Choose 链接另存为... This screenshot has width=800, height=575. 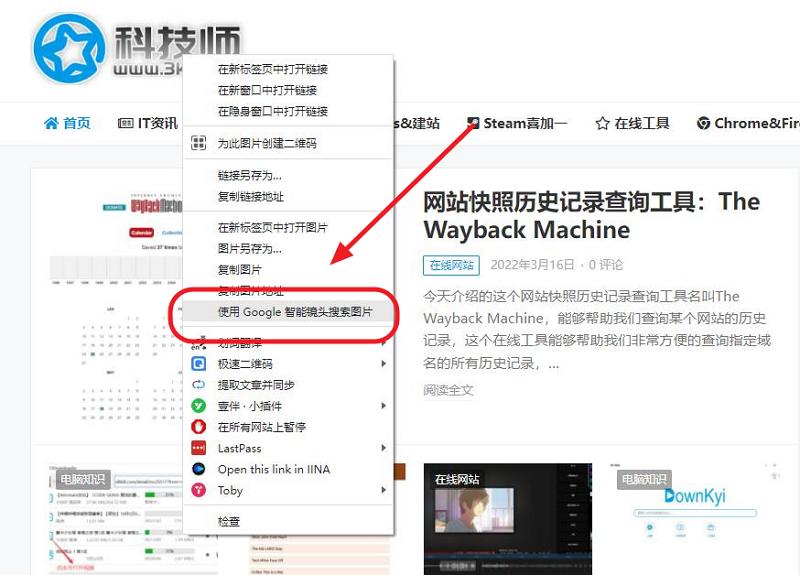pos(288,176)
